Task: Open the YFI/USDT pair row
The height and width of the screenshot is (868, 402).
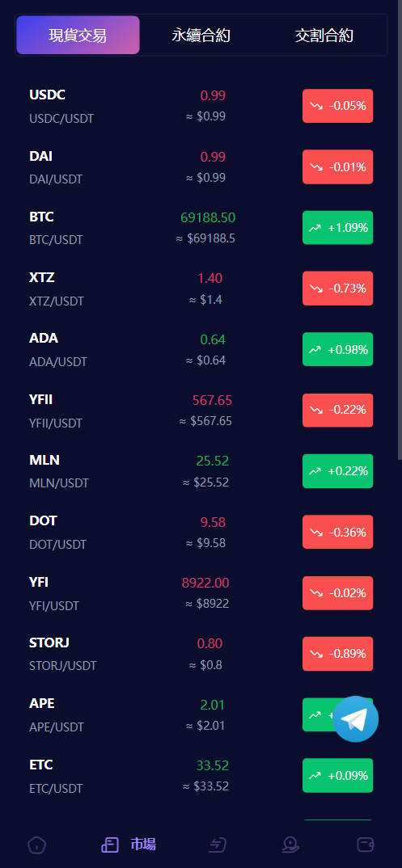Action: click(x=201, y=593)
